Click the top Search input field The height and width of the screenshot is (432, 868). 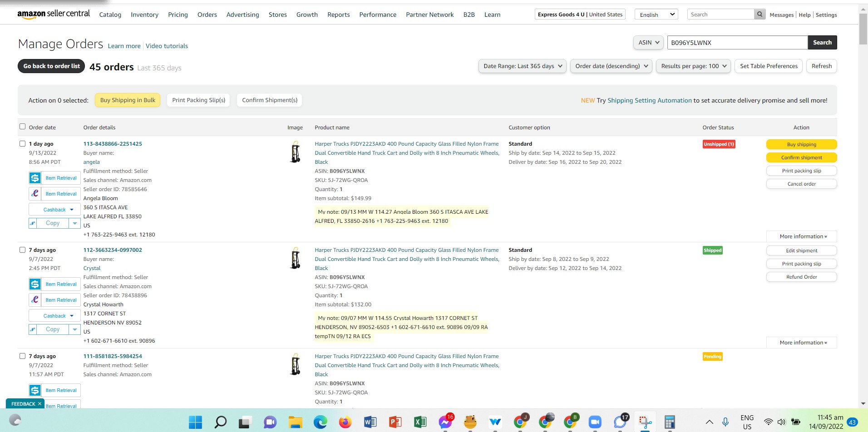721,15
